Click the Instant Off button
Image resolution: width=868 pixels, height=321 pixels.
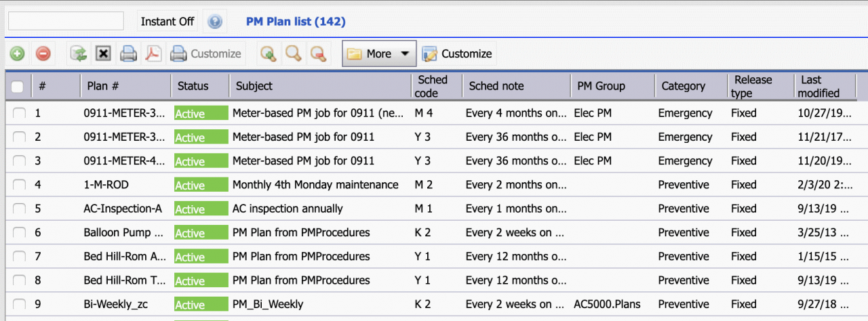(x=167, y=22)
